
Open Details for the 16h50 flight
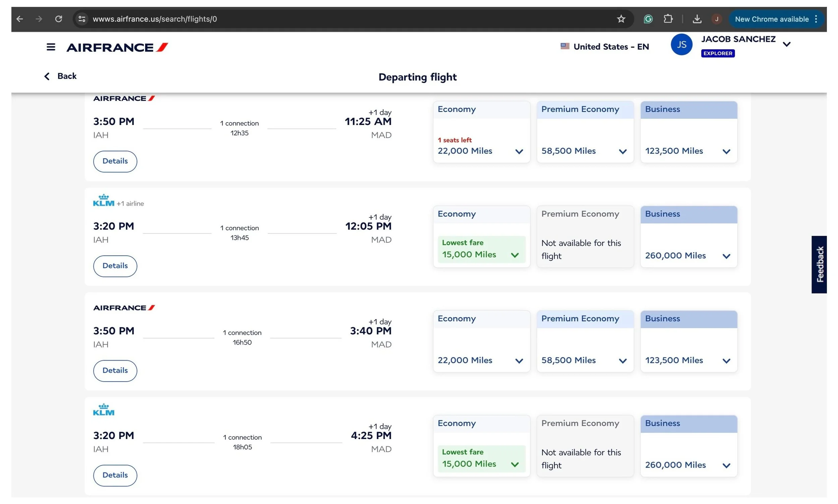pos(115,370)
